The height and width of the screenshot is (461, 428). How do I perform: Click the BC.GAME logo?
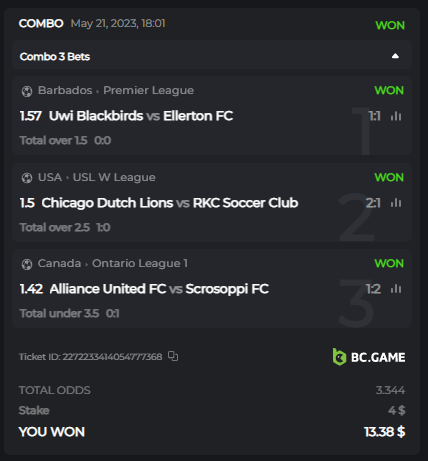(369, 357)
